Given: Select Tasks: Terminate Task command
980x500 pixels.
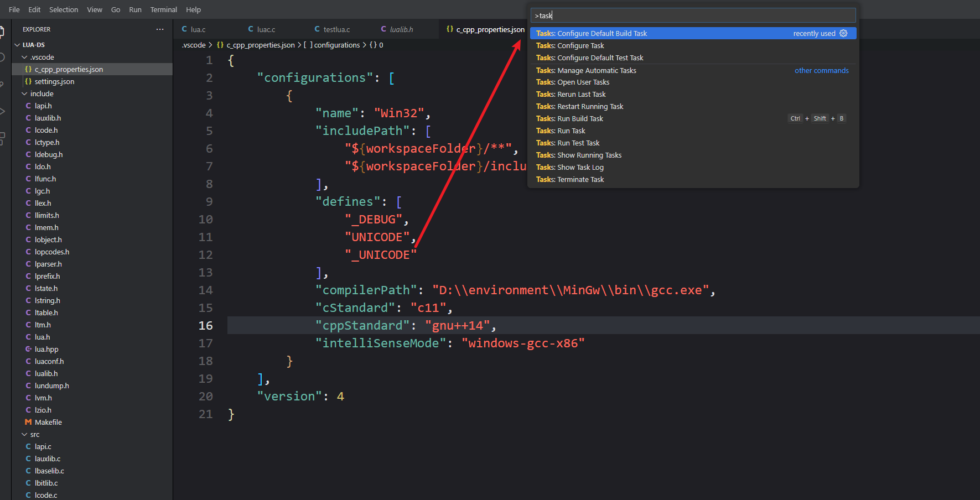Looking at the screenshot, I should [570, 179].
